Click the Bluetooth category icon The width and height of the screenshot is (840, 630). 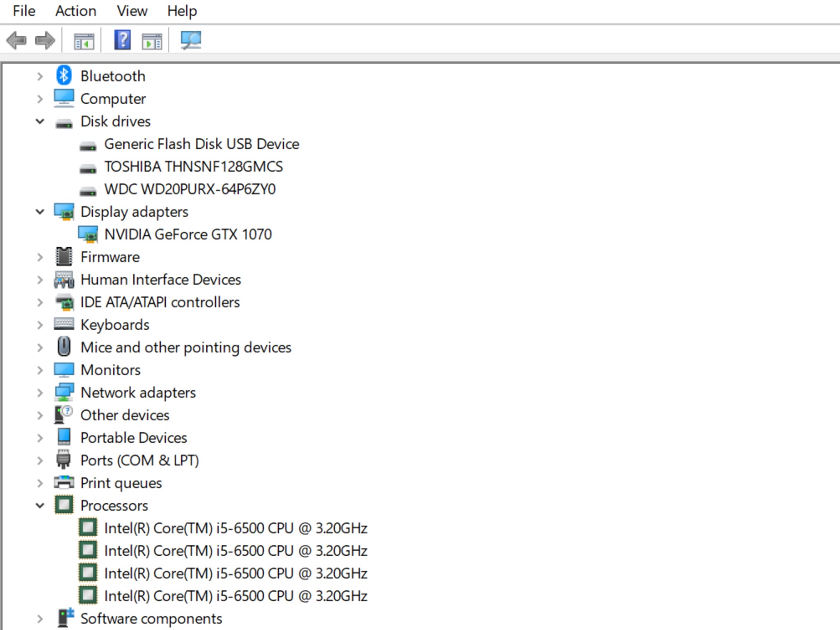[x=64, y=76]
